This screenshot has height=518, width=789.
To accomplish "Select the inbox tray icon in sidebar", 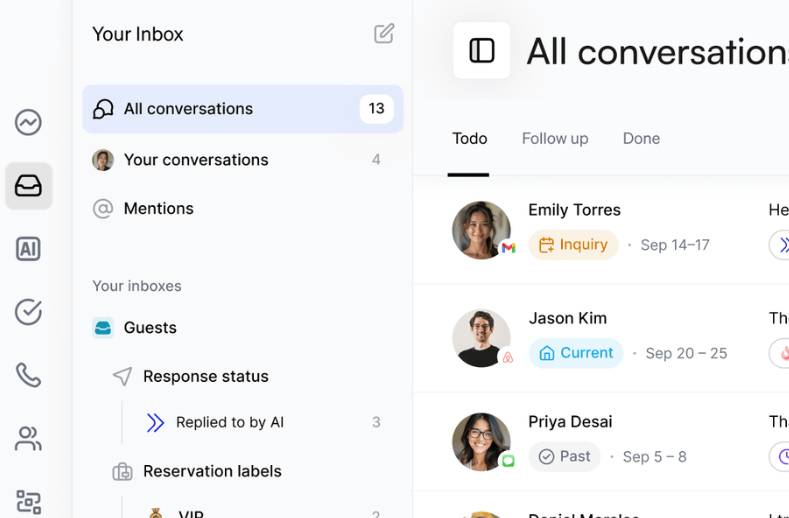I will (x=29, y=186).
